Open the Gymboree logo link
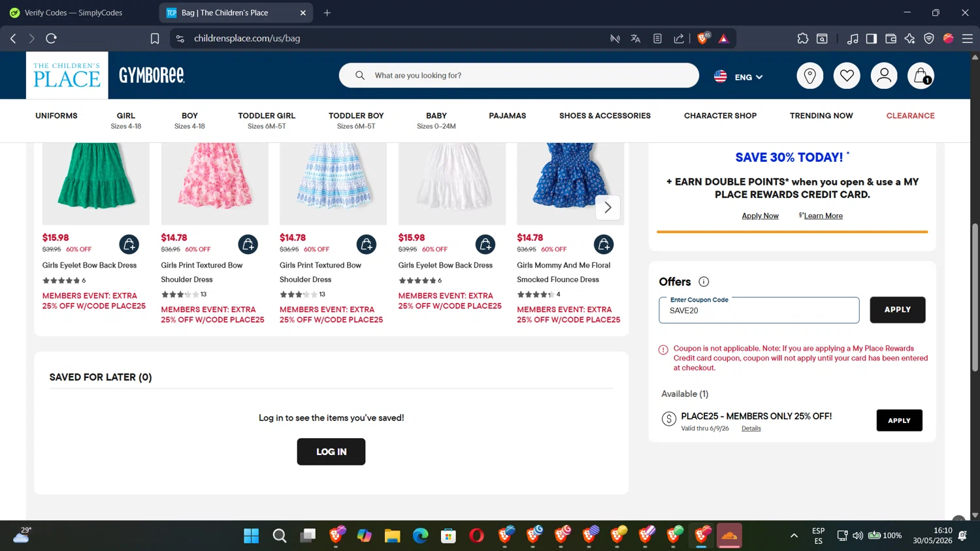Screen dimensions: 980x551 [x=152, y=76]
